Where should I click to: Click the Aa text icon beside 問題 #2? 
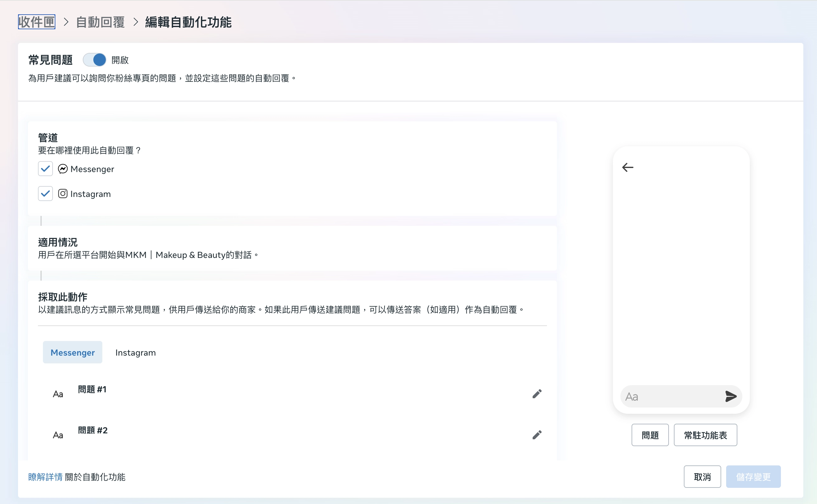click(58, 435)
